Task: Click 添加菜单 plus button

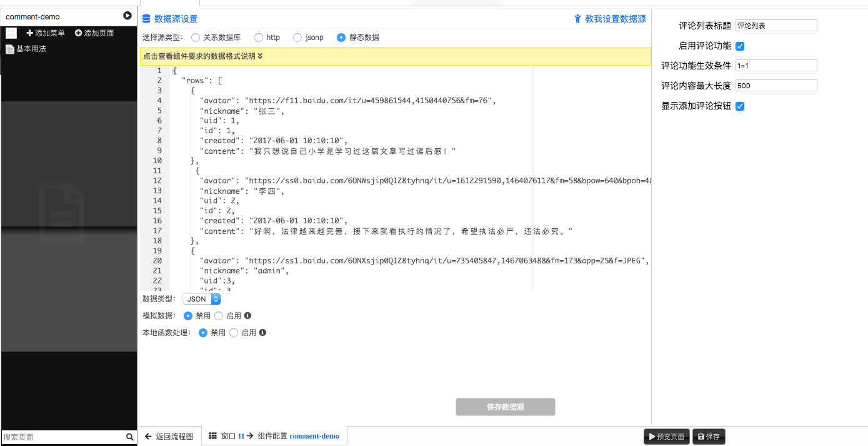Action: [x=46, y=33]
